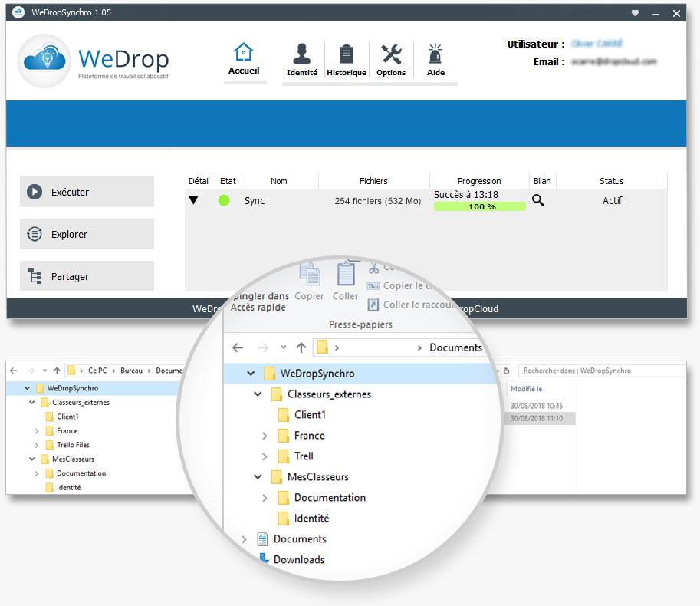The image size is (700, 606).
Task: Expand Sync row detail triangle
Action: coord(194,200)
